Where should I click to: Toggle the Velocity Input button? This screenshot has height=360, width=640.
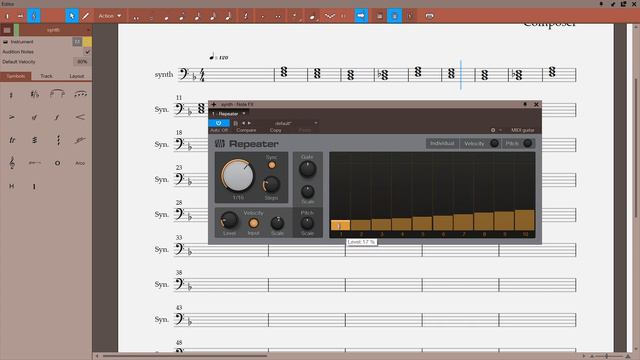tap(253, 223)
